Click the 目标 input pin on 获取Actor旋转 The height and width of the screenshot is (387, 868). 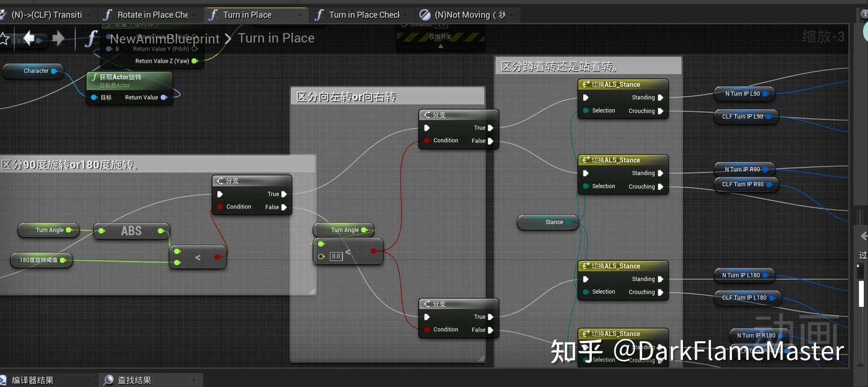94,97
